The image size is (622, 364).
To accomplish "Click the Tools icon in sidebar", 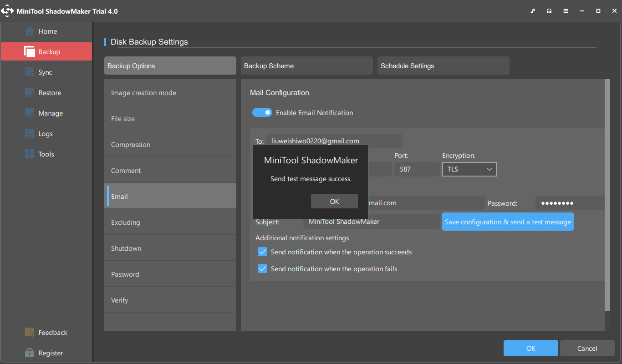I will coord(30,154).
